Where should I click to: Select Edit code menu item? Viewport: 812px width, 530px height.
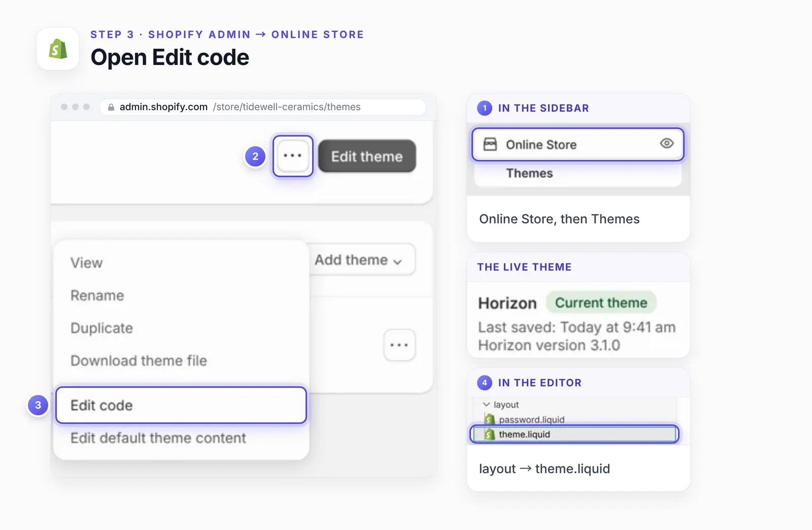click(181, 405)
